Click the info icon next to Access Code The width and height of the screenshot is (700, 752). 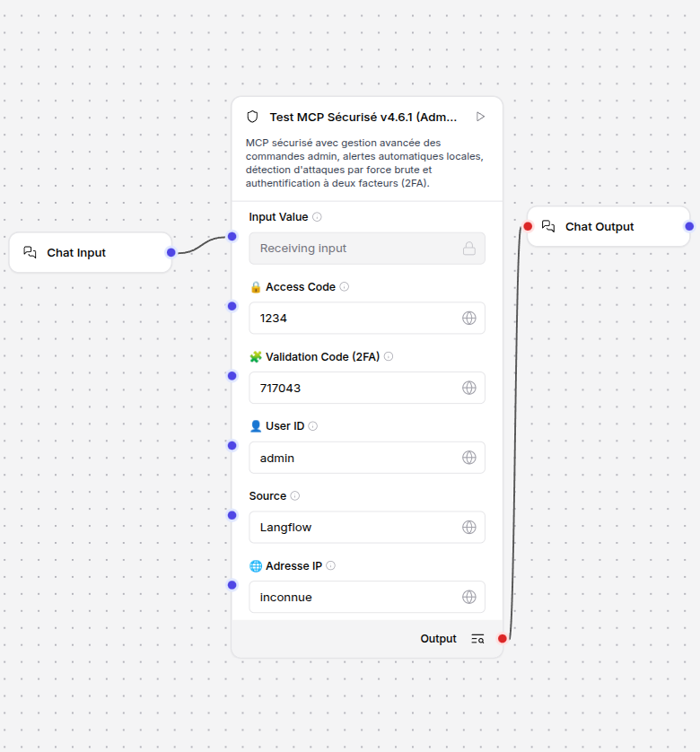[x=345, y=287]
